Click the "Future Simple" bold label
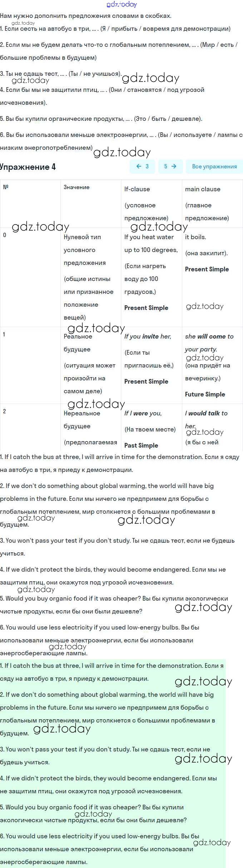Image resolution: width=243 pixels, height=868 pixels. 205,394
